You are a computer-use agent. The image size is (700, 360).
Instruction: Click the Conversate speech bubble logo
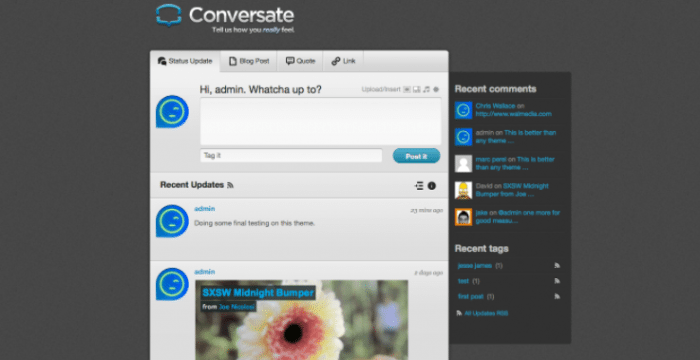coord(169,15)
